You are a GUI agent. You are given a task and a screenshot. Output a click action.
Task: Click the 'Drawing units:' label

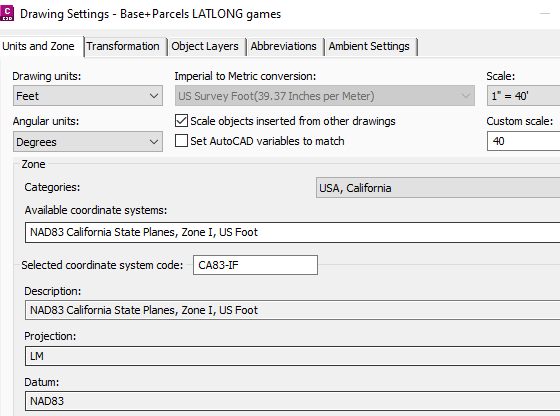pyautogui.click(x=47, y=76)
